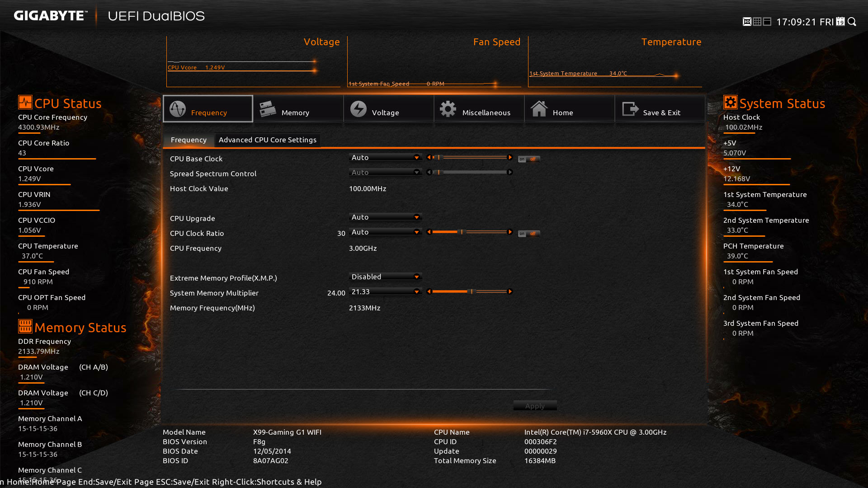
Task: Open the grid layout view icon
Action: coord(757,22)
